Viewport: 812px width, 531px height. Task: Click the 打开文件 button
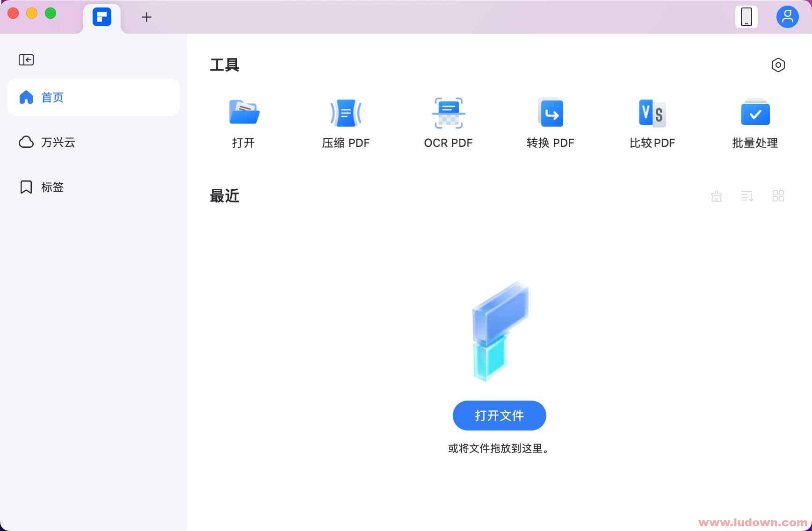click(x=500, y=416)
